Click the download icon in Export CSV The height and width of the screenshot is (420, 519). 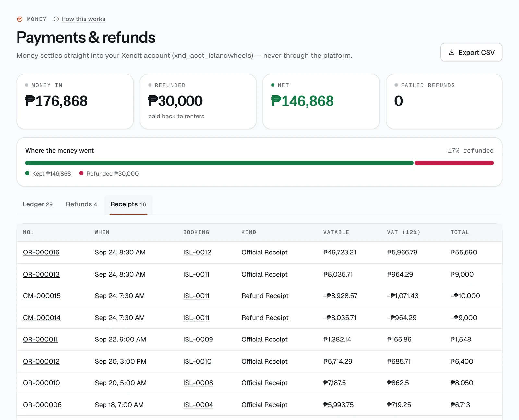click(x=452, y=52)
